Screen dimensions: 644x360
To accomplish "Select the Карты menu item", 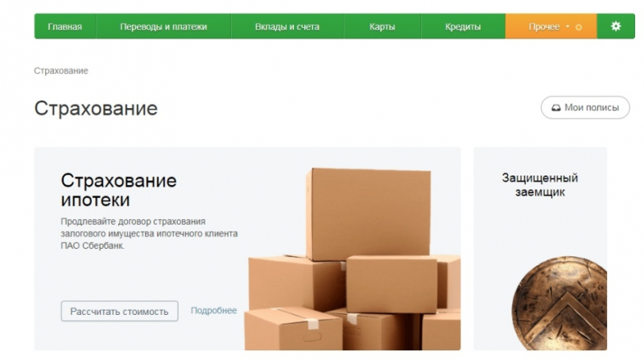I will click(382, 27).
